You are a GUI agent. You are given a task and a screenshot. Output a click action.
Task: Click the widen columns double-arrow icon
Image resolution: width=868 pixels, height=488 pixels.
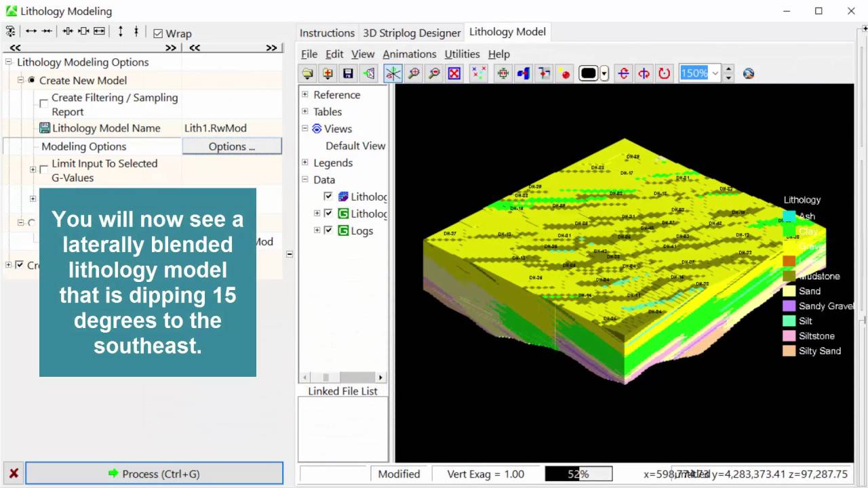click(31, 31)
